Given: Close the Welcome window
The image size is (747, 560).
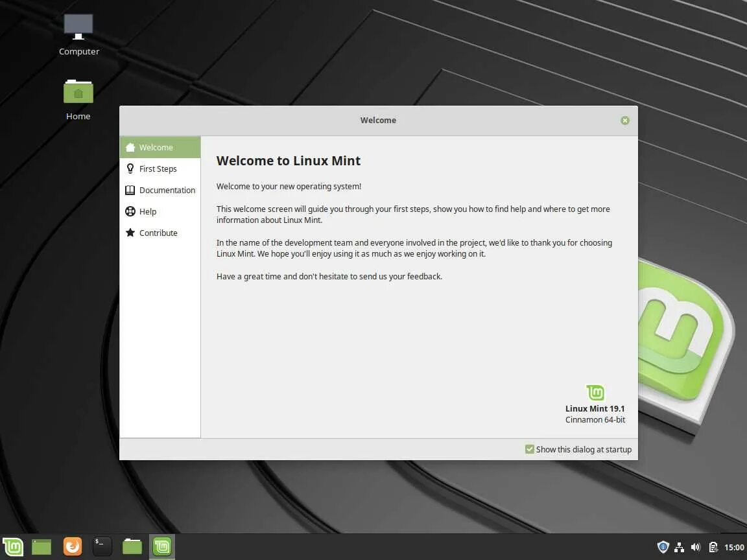Looking at the screenshot, I should click(625, 121).
